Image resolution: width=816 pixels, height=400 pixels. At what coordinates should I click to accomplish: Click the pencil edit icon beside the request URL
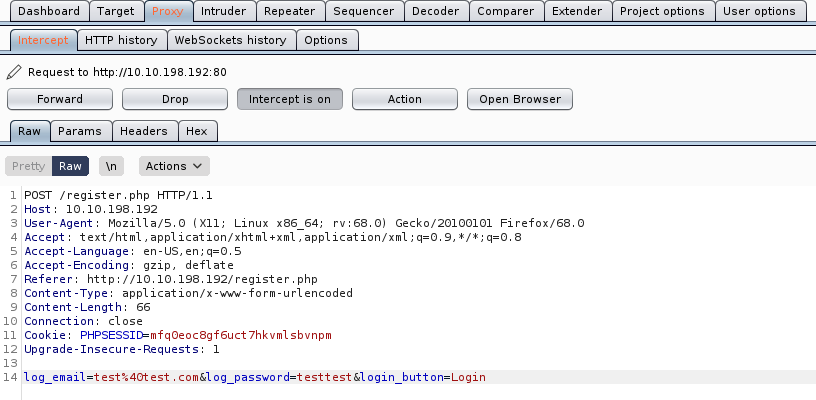pyautogui.click(x=14, y=72)
